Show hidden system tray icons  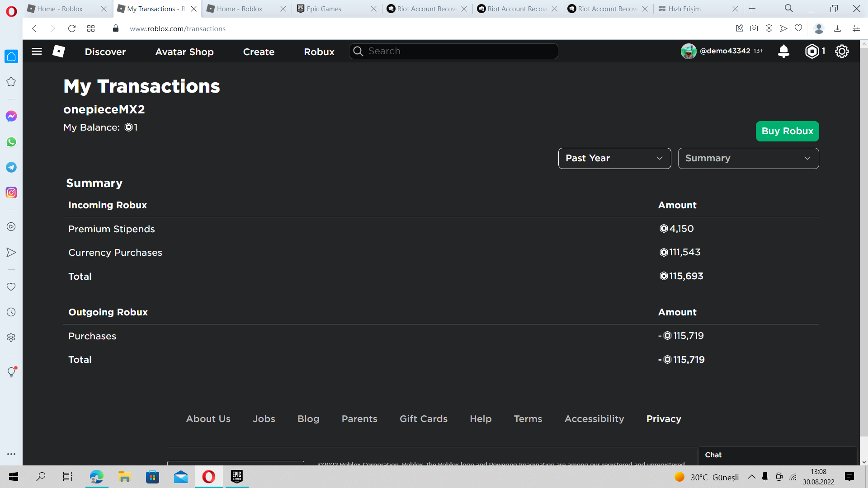click(751, 477)
